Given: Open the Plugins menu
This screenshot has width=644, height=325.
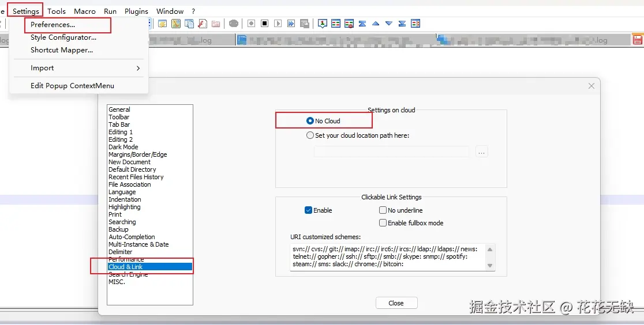Looking at the screenshot, I should click(x=136, y=11).
